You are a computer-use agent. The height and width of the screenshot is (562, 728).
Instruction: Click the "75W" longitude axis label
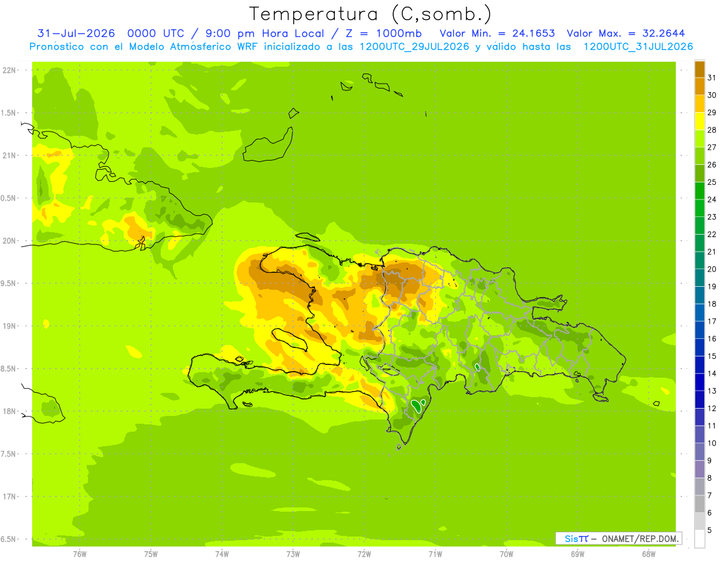[151, 554]
